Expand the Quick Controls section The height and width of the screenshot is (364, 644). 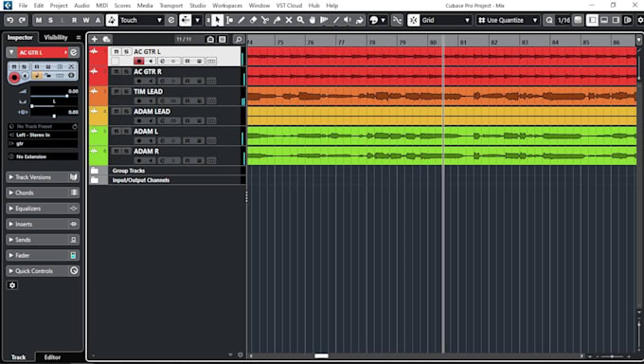[x=43, y=271]
